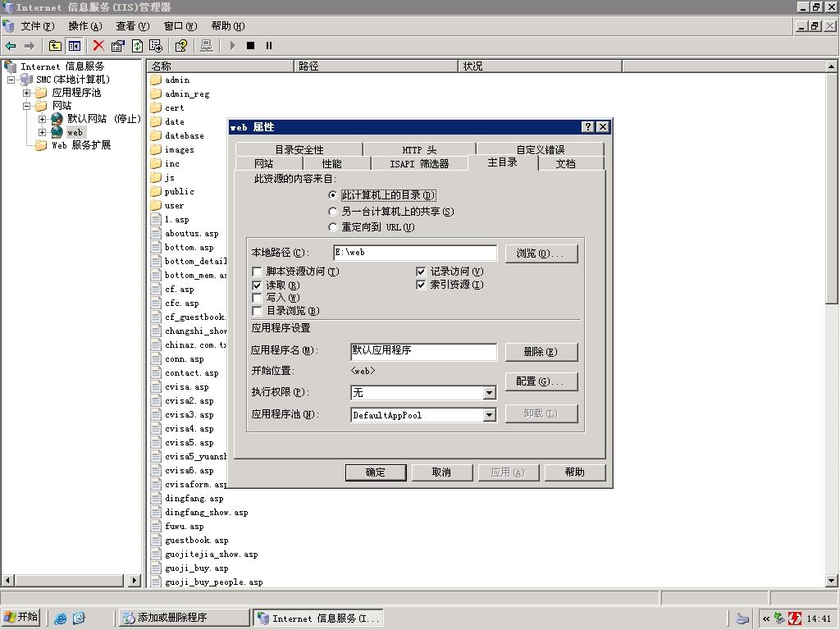The image size is (840, 630).
Task: Click the Export list toolbar icon
Action: click(156, 46)
